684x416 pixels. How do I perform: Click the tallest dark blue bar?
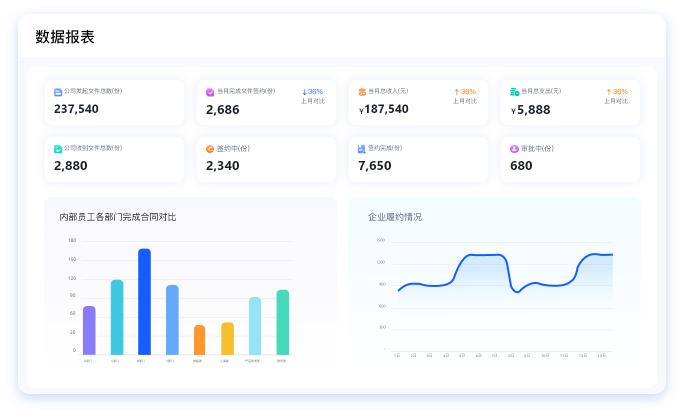(144, 302)
